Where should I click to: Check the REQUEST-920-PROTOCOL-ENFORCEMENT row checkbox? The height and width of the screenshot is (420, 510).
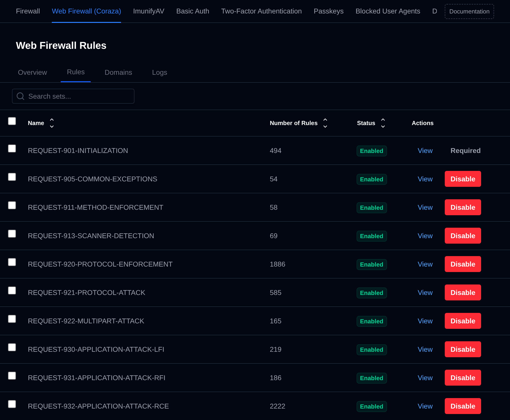click(12, 262)
